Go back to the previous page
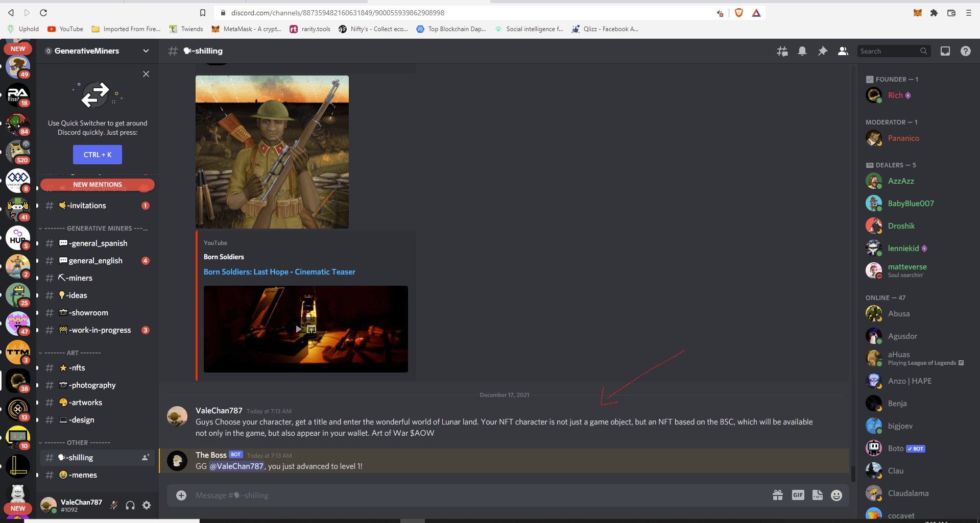This screenshot has width=980, height=523. tap(11, 13)
